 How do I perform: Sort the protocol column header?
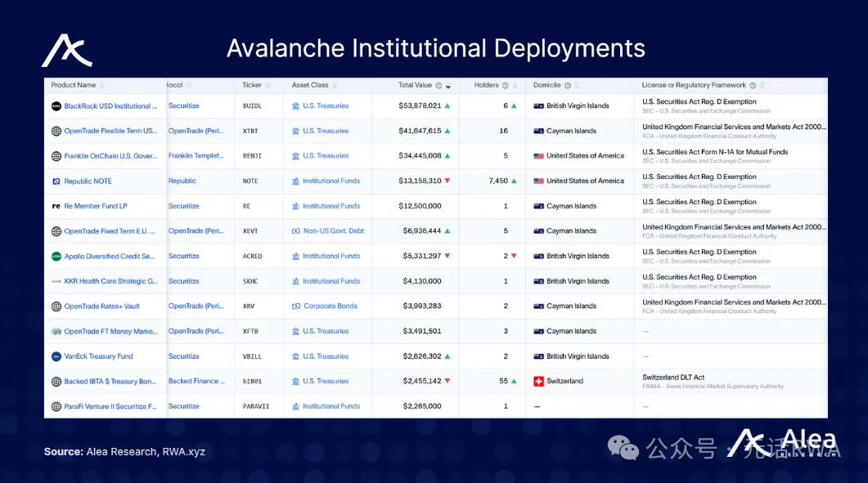coord(189,85)
